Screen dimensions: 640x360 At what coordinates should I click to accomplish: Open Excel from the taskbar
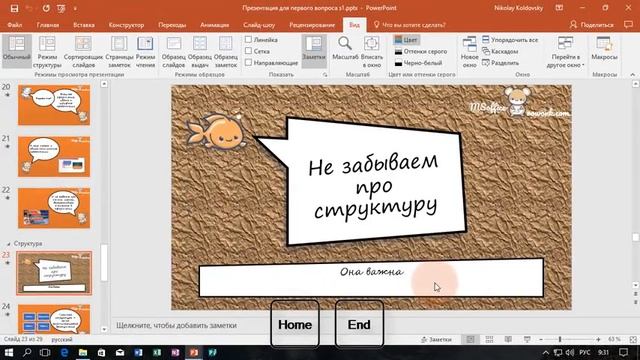pos(157,352)
